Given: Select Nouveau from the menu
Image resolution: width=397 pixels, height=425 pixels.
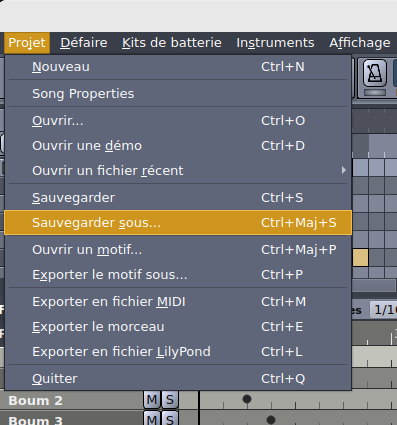Looking at the screenshot, I should click(x=178, y=67).
